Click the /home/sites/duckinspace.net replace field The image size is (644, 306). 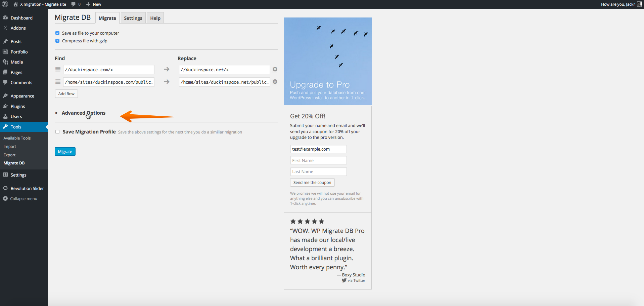tap(224, 82)
